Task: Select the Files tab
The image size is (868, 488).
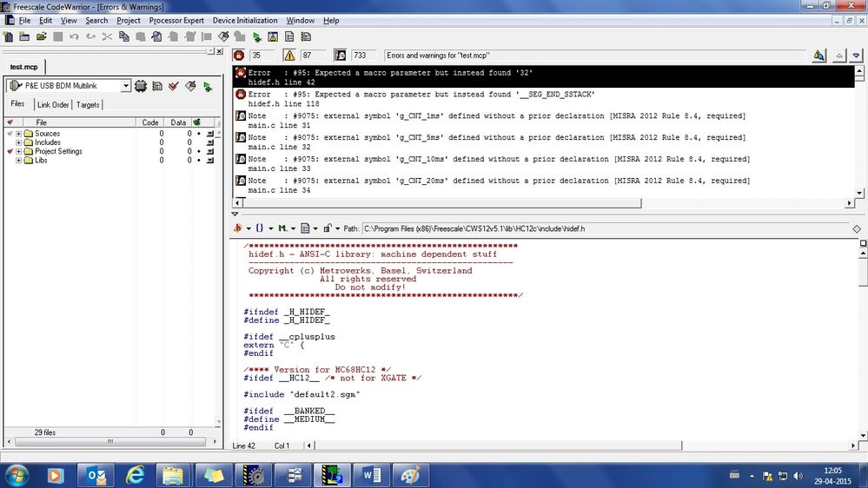Action: tap(17, 104)
